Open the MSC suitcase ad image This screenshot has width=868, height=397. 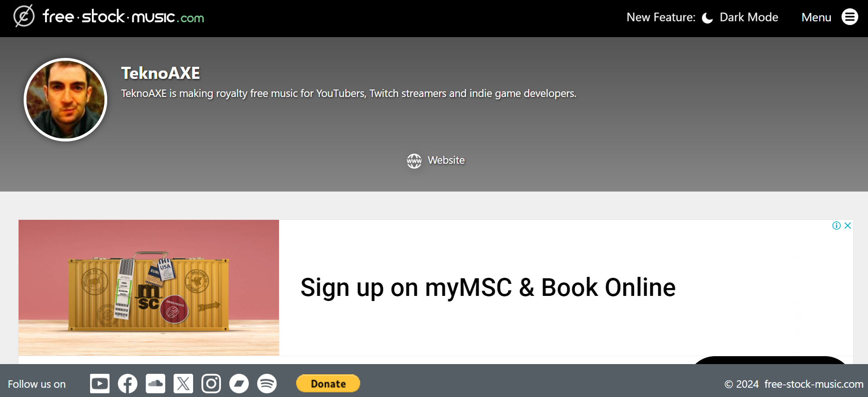pos(149,288)
